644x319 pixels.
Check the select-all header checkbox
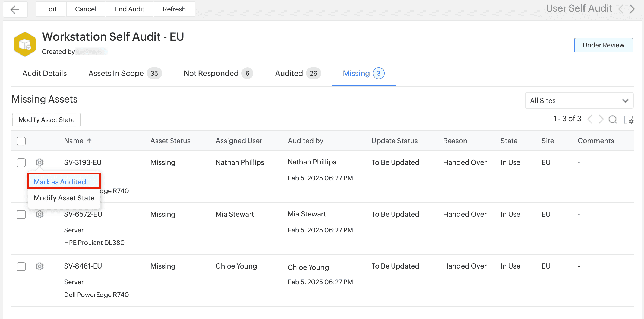click(x=21, y=141)
